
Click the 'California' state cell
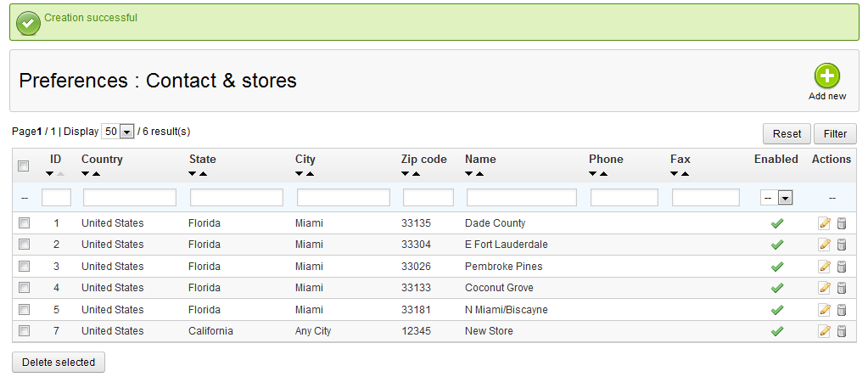point(210,331)
